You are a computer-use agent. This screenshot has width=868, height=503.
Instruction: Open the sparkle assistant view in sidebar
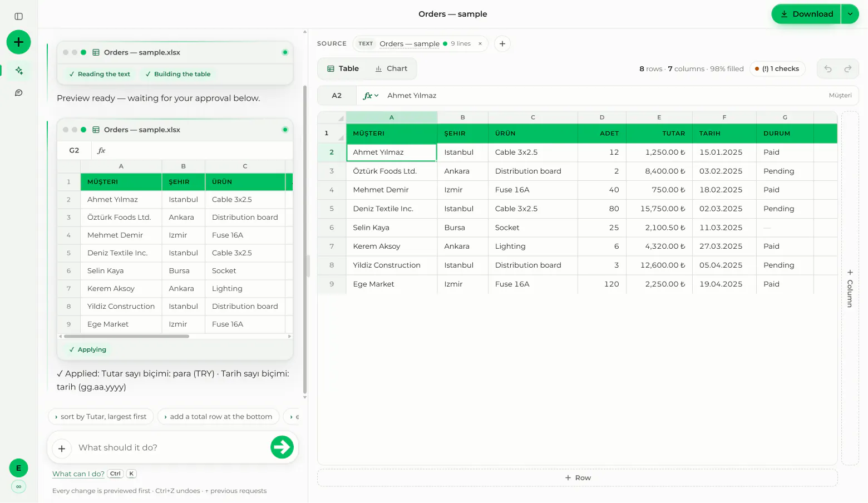click(x=19, y=70)
